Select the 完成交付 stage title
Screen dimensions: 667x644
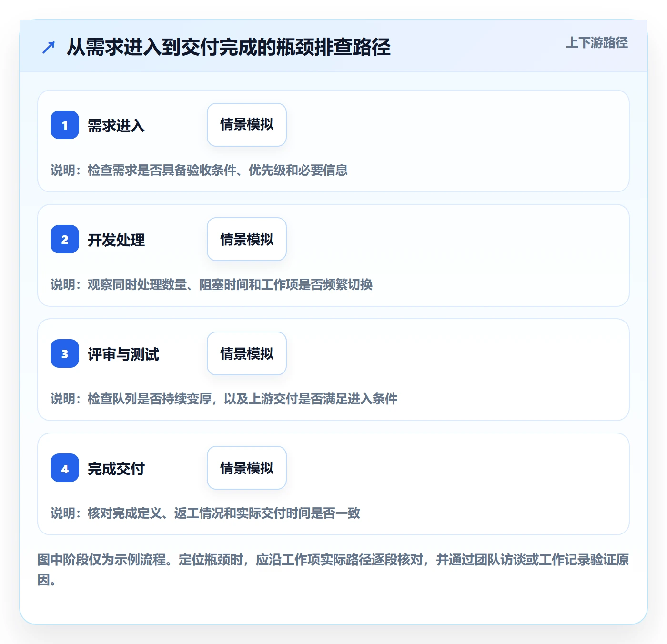(116, 469)
